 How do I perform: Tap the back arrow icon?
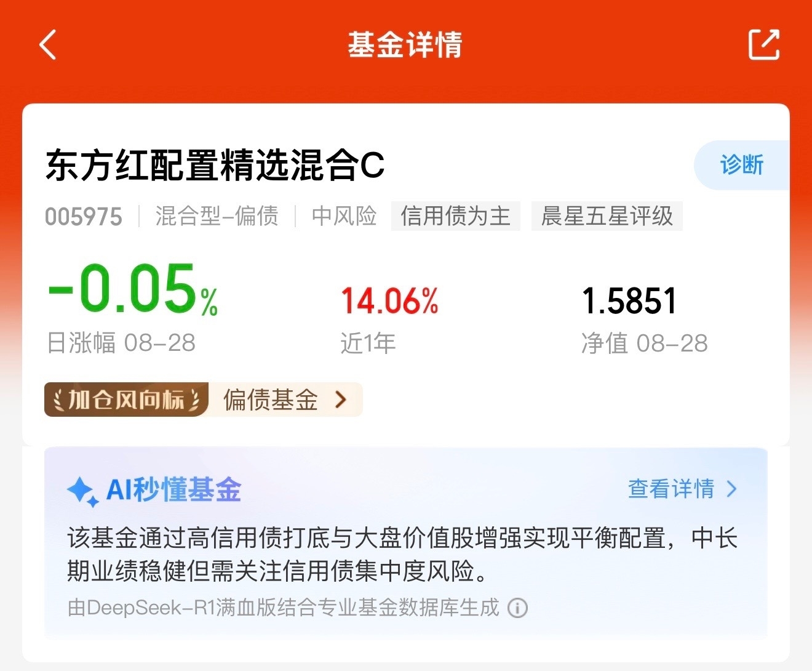[x=48, y=44]
